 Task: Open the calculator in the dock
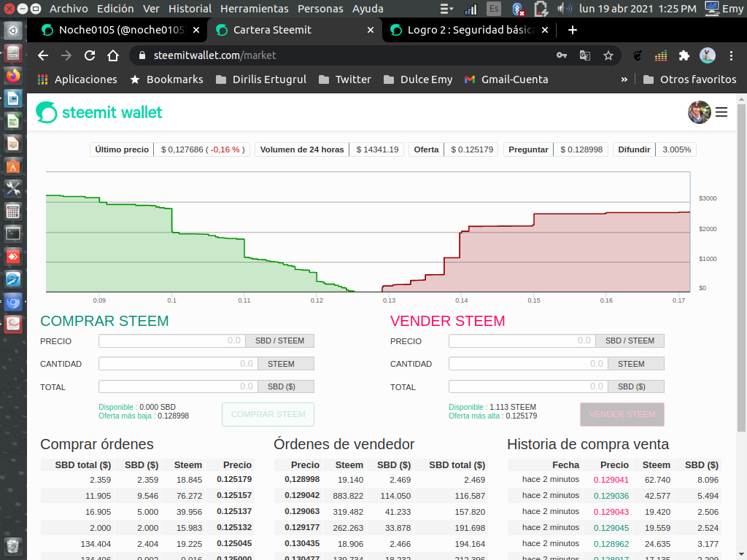13,211
